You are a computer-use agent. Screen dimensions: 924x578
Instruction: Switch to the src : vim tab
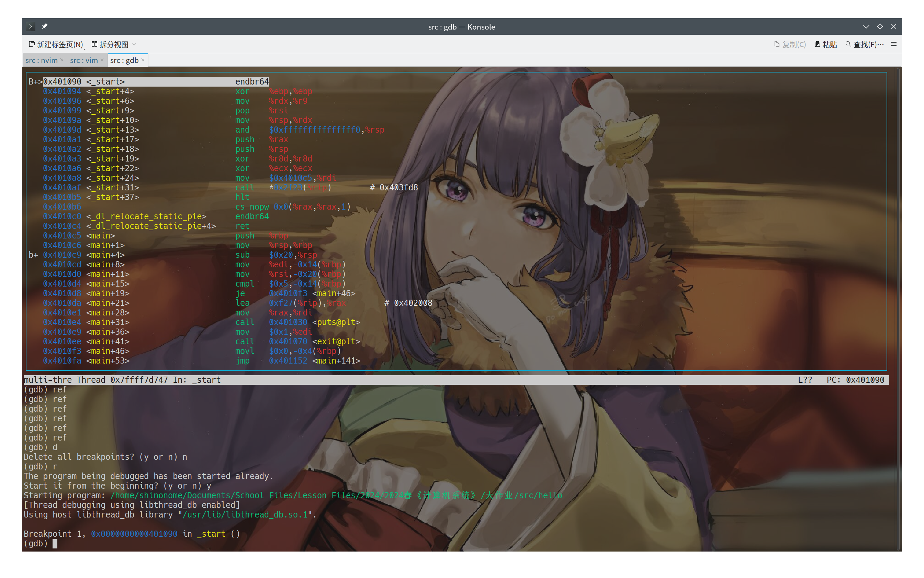[84, 60]
